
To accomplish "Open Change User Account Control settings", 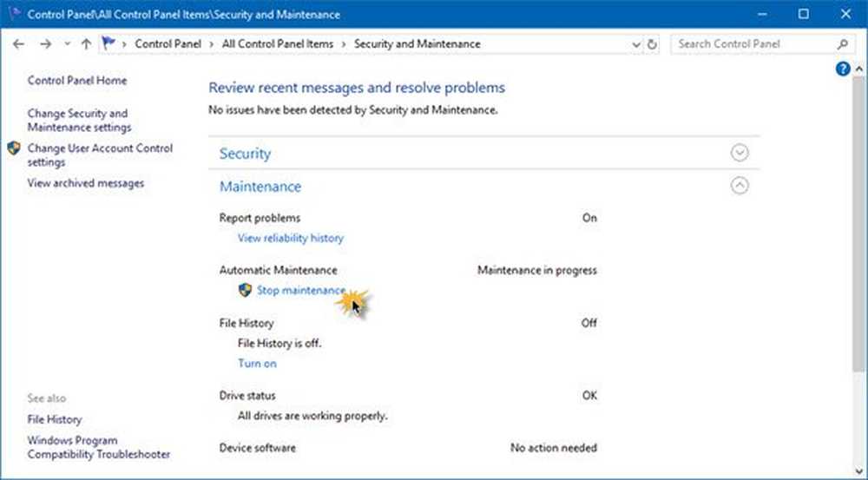I will click(x=100, y=155).
